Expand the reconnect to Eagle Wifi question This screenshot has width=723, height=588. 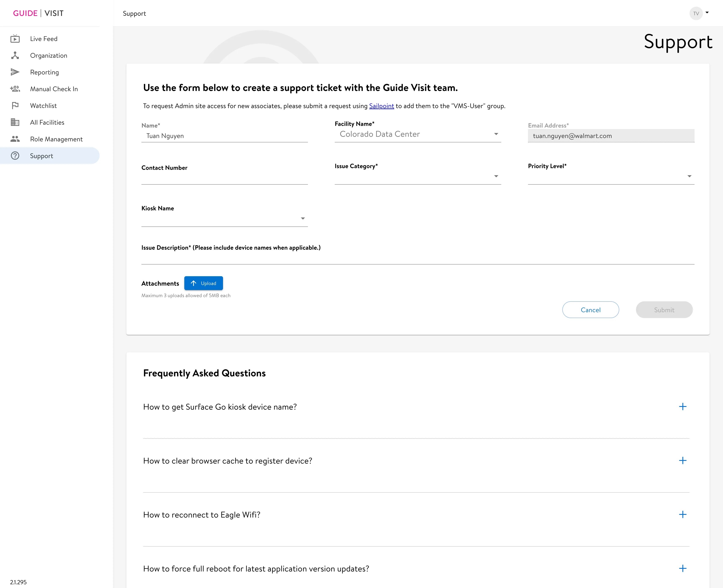(683, 514)
